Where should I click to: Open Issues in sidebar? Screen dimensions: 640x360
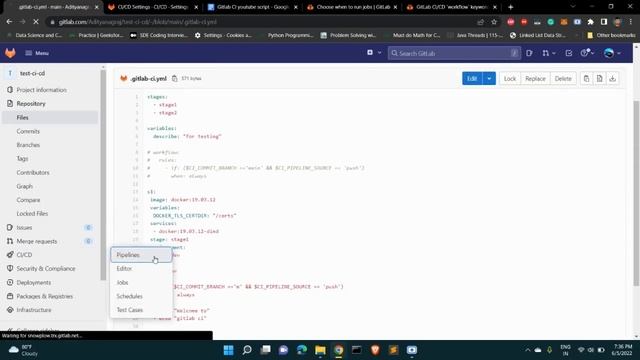point(24,227)
